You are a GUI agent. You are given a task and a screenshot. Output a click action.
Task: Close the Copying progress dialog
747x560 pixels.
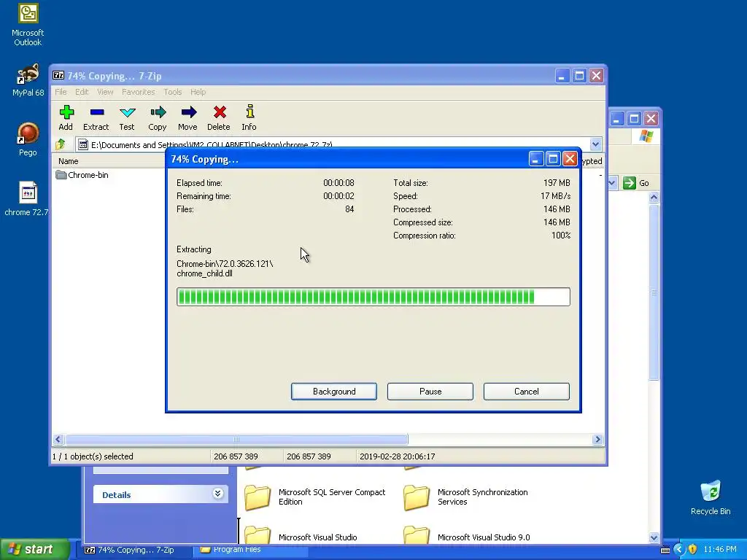[570, 158]
